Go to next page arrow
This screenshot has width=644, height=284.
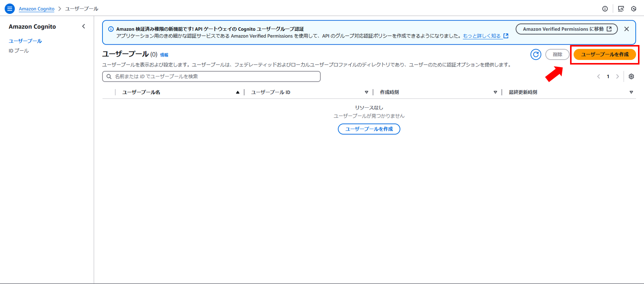617,77
